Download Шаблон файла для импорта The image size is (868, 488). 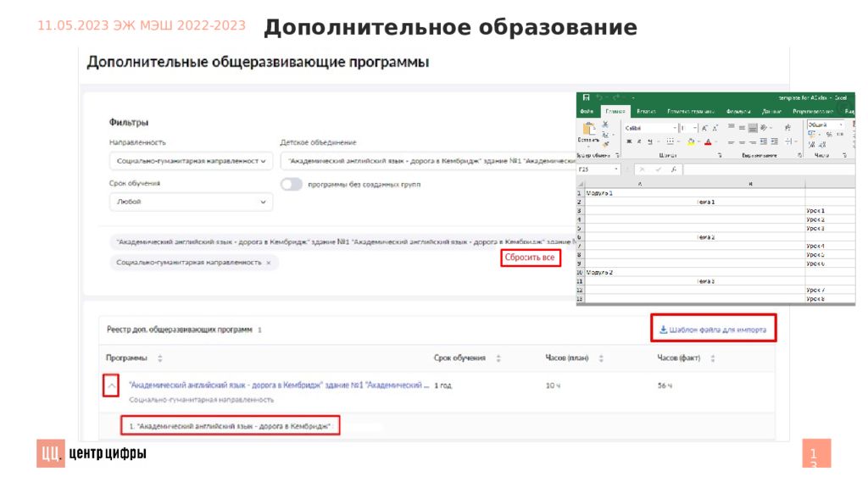tap(713, 330)
